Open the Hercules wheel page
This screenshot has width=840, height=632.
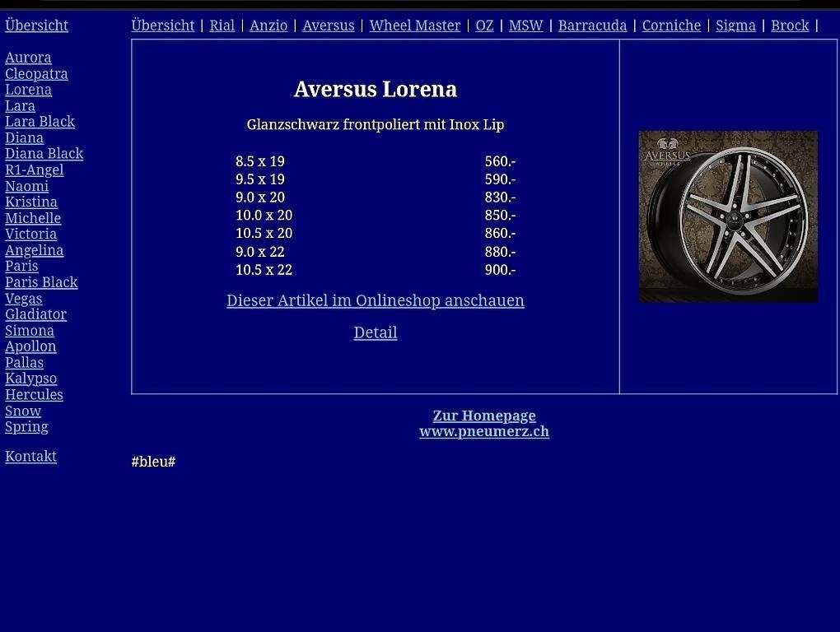tap(34, 395)
